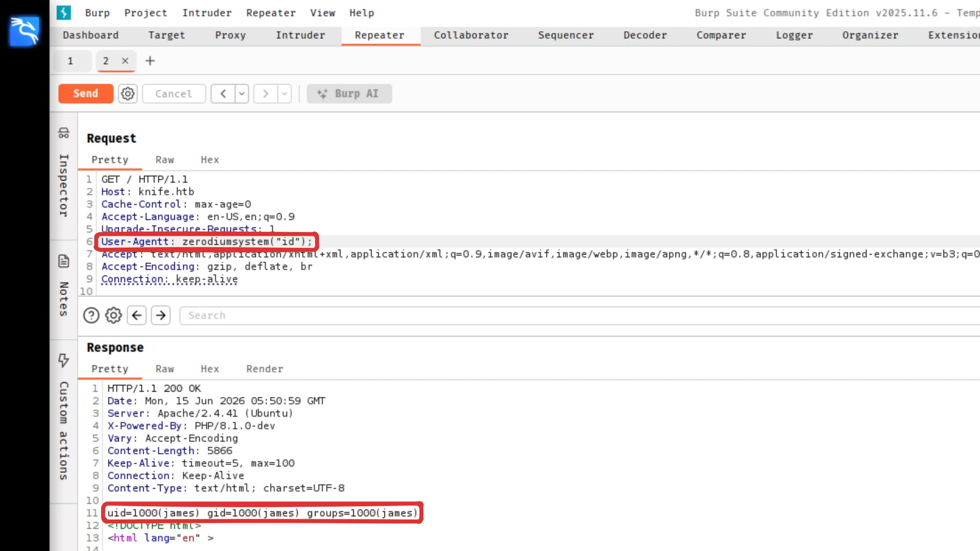This screenshot has width=980, height=551.
Task: Show Response in Raw view
Action: point(165,369)
